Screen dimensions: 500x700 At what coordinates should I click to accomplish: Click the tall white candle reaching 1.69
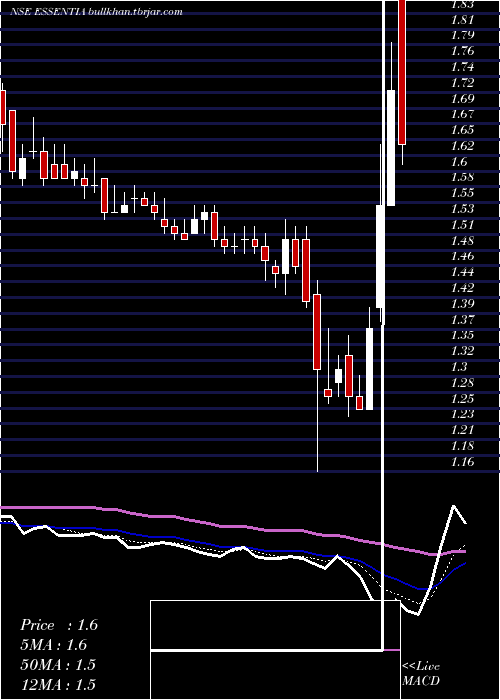pyautogui.click(x=391, y=148)
